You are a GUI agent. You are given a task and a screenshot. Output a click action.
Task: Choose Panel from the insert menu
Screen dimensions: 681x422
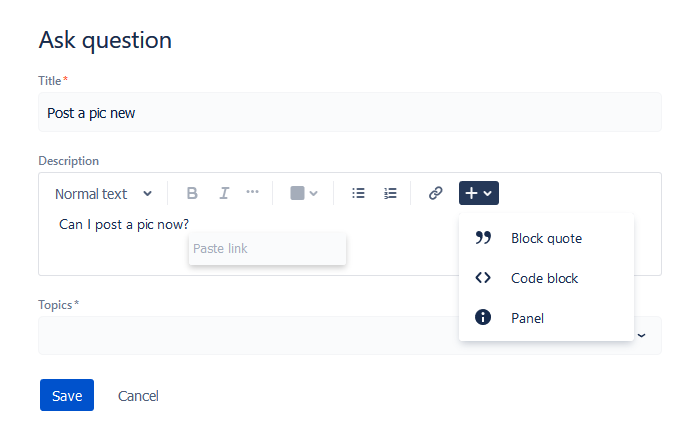coord(546,318)
